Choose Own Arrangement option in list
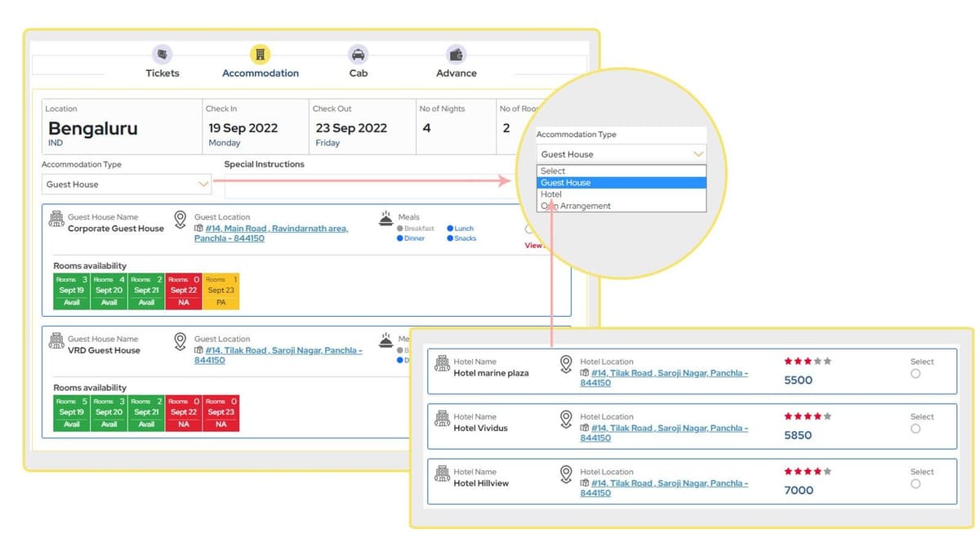 tap(621, 206)
